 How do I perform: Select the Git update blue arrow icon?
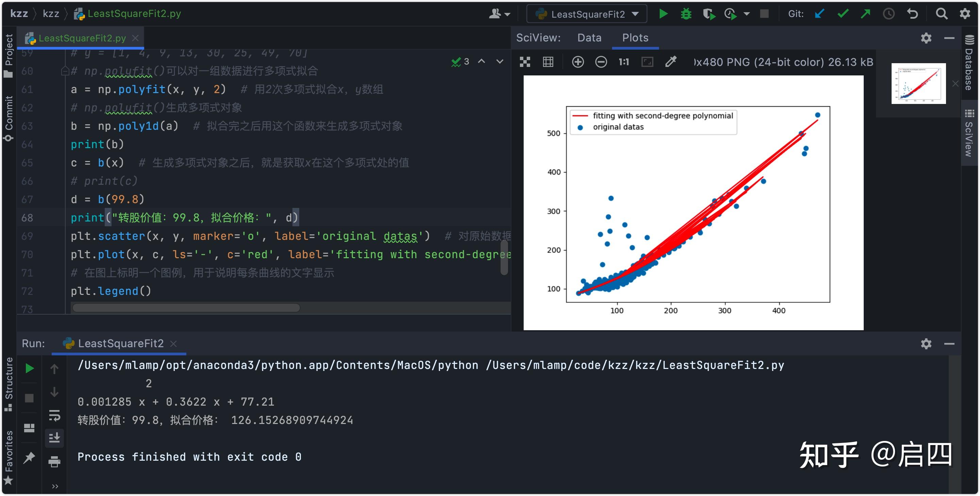pos(819,14)
